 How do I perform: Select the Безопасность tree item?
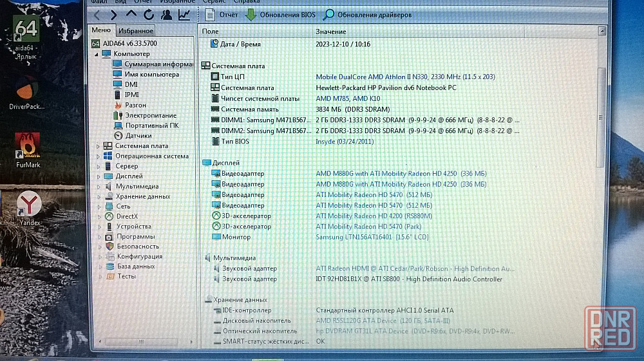pos(132,246)
